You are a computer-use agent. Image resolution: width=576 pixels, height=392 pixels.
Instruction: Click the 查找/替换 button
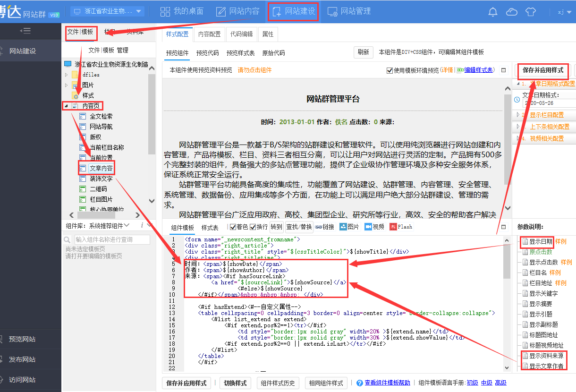(299, 227)
